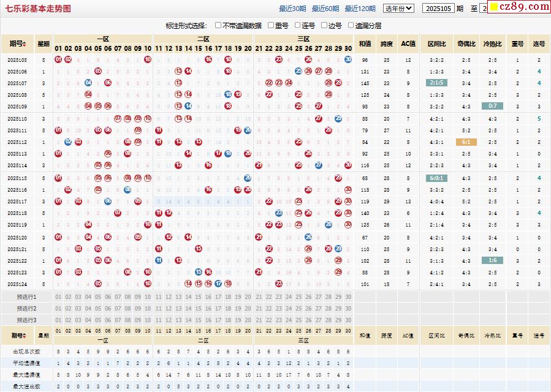Click the orange highlighted 6:1 cell

click(466, 142)
